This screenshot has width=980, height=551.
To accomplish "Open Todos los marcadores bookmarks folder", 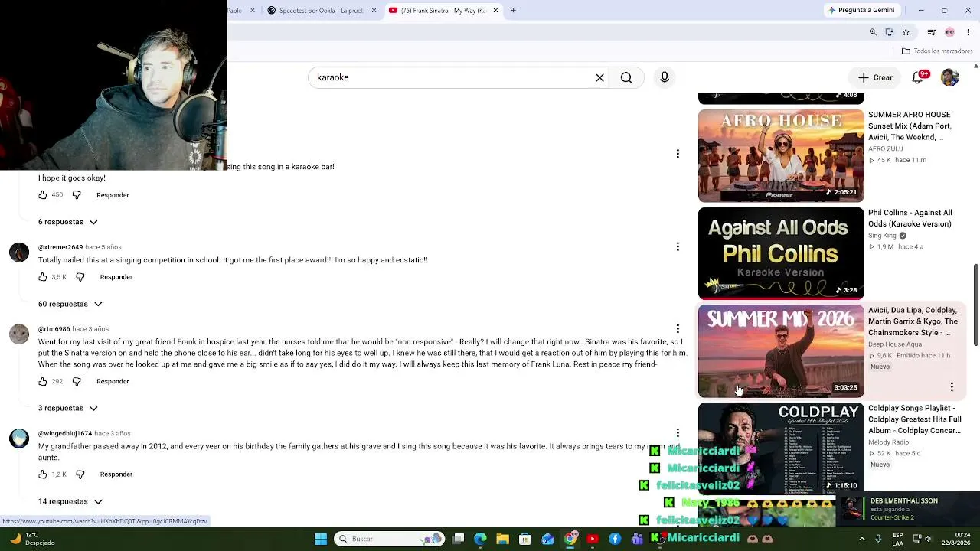I will click(937, 51).
